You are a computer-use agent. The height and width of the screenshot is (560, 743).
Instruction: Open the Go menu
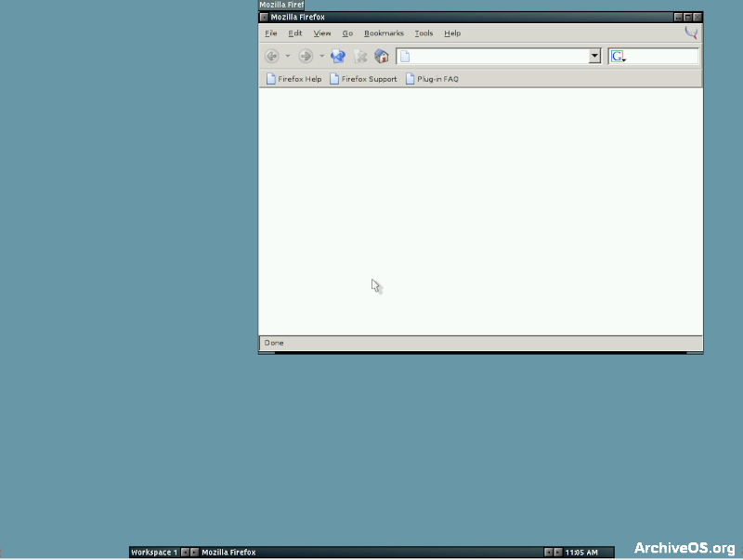pyautogui.click(x=347, y=33)
